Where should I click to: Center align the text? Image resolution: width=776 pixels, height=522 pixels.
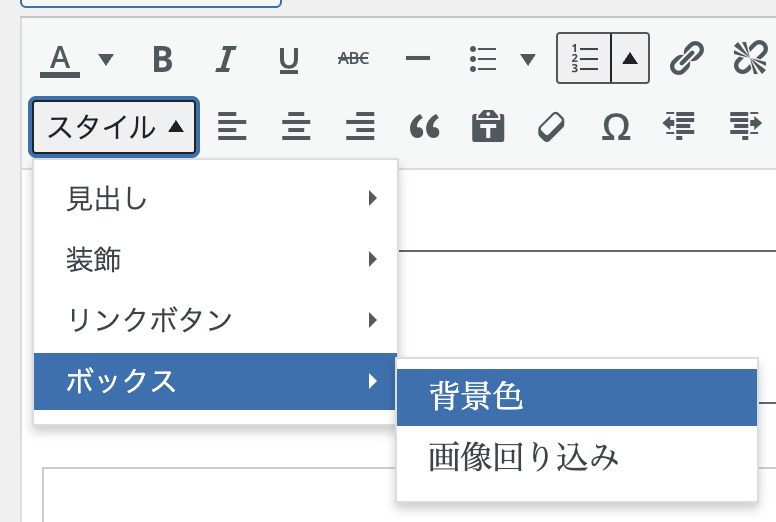tap(296, 127)
